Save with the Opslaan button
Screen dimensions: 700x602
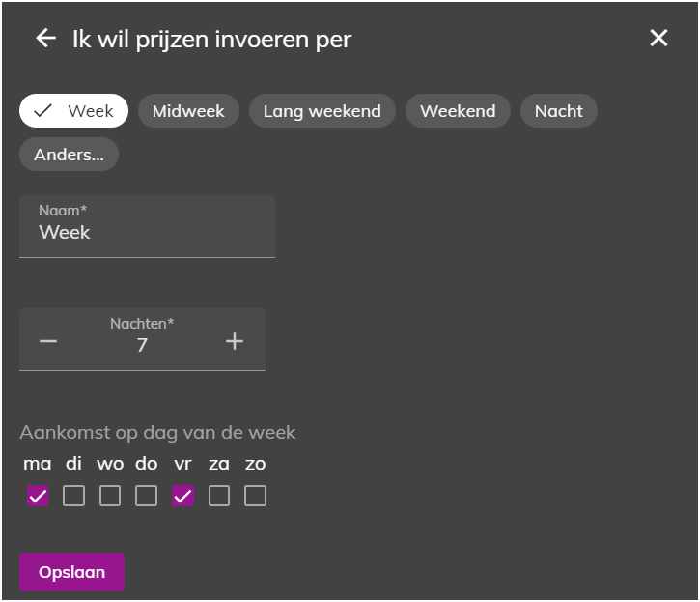[71, 572]
